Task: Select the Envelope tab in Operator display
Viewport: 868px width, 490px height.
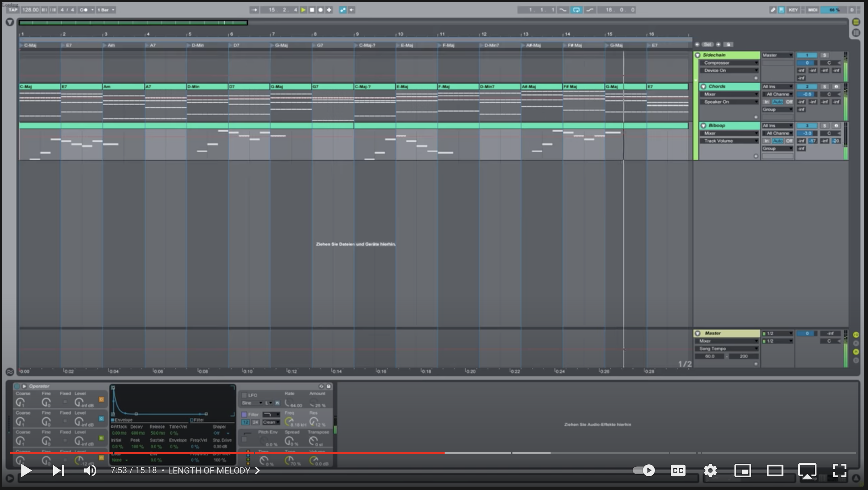Action: (x=122, y=420)
